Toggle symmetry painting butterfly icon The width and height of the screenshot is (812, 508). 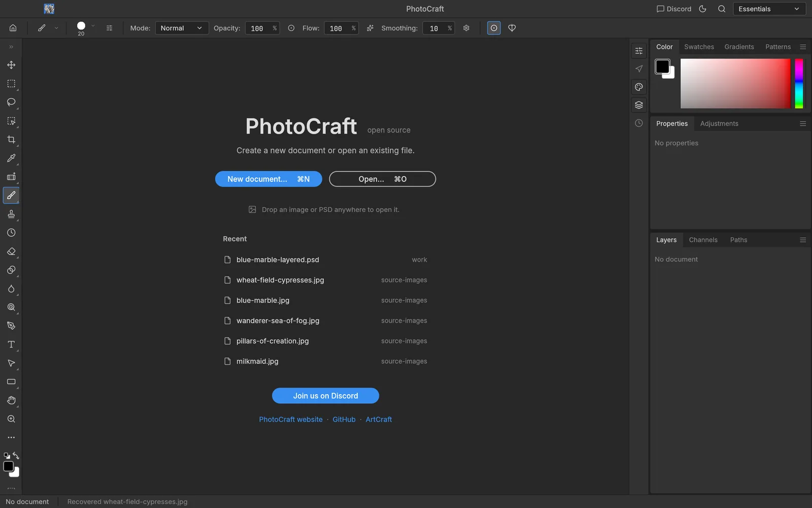(512, 28)
